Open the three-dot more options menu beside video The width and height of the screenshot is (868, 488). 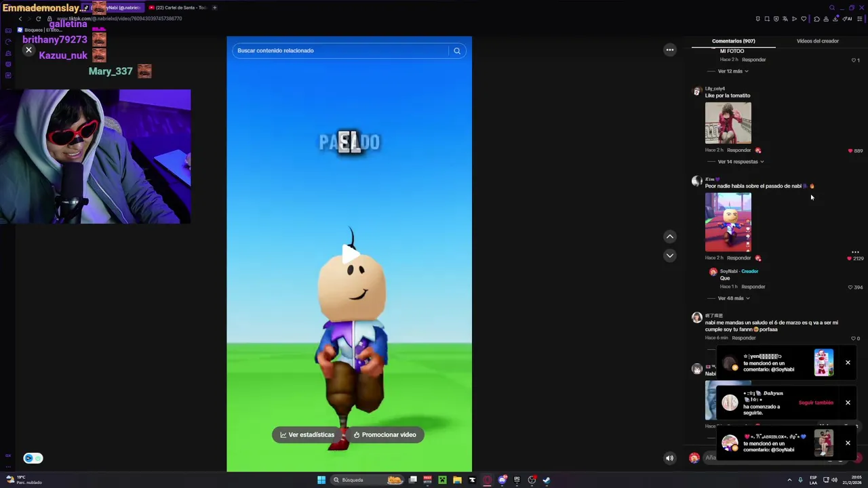[x=670, y=49]
